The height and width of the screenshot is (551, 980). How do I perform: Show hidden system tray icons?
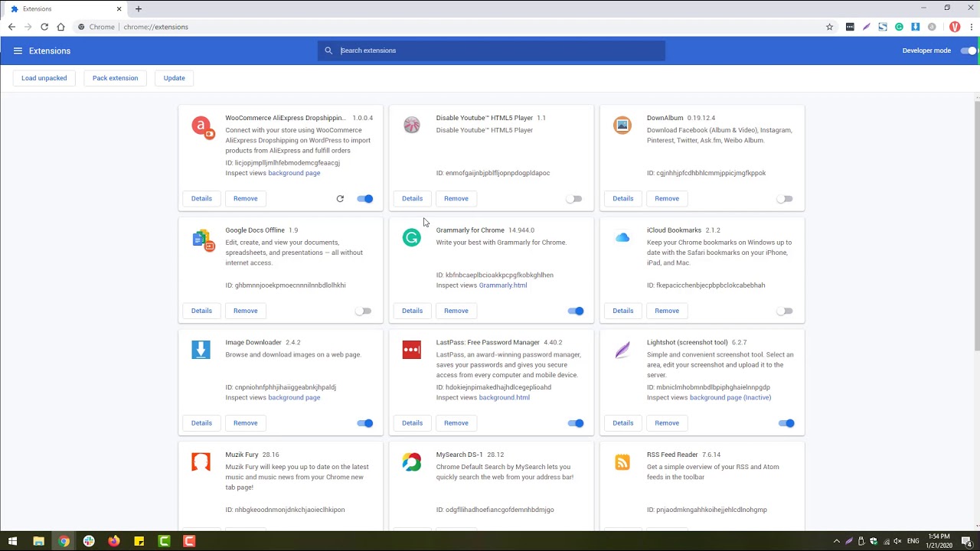coord(836,541)
